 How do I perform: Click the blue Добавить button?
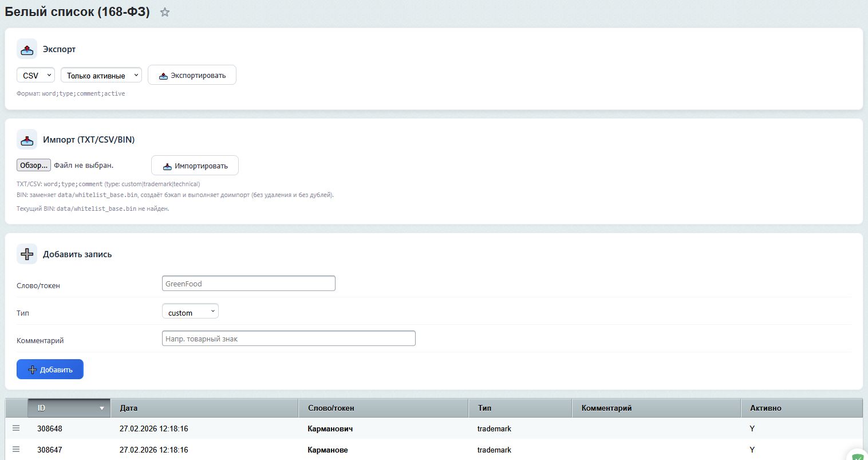point(50,369)
